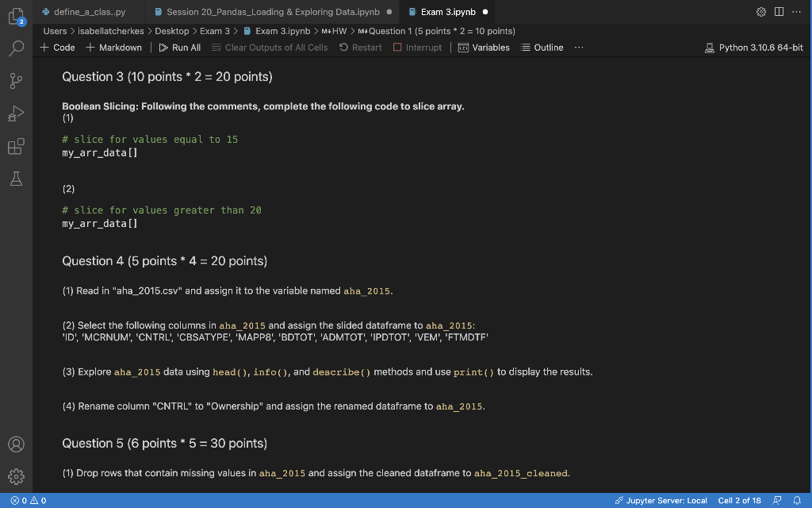
Task: Click Cell 2 of 18 indicator
Action: (x=737, y=501)
